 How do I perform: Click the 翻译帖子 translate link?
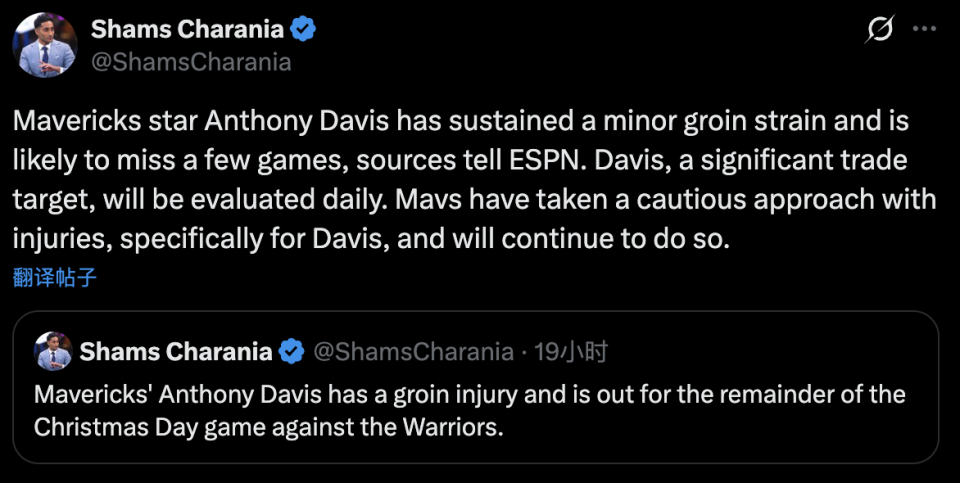[55, 277]
